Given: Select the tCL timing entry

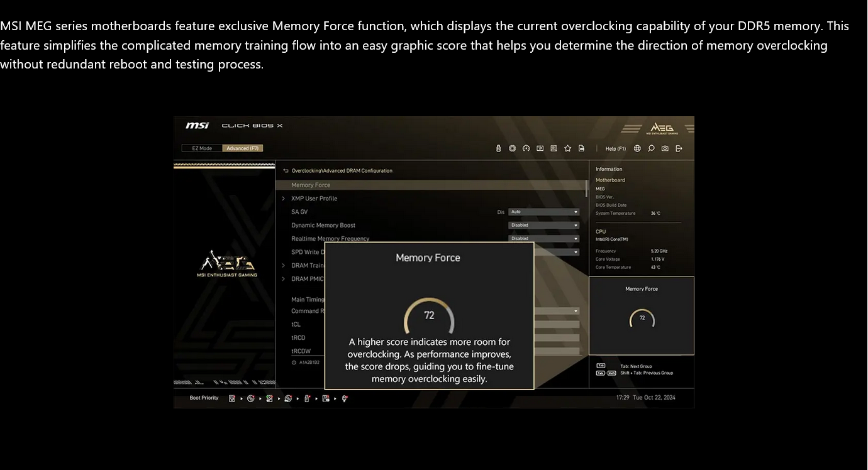Looking at the screenshot, I should (x=296, y=325).
